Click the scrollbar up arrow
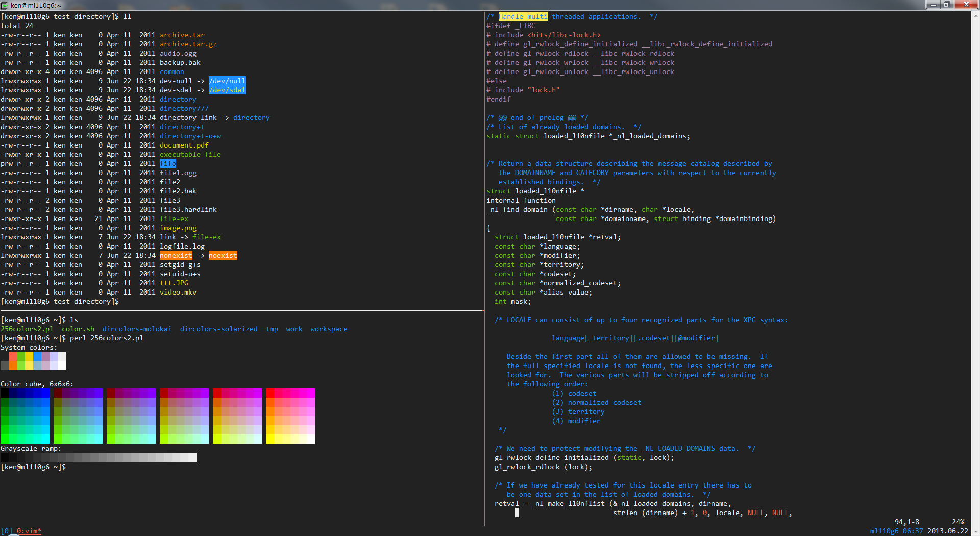The width and height of the screenshot is (980, 536). click(975, 16)
